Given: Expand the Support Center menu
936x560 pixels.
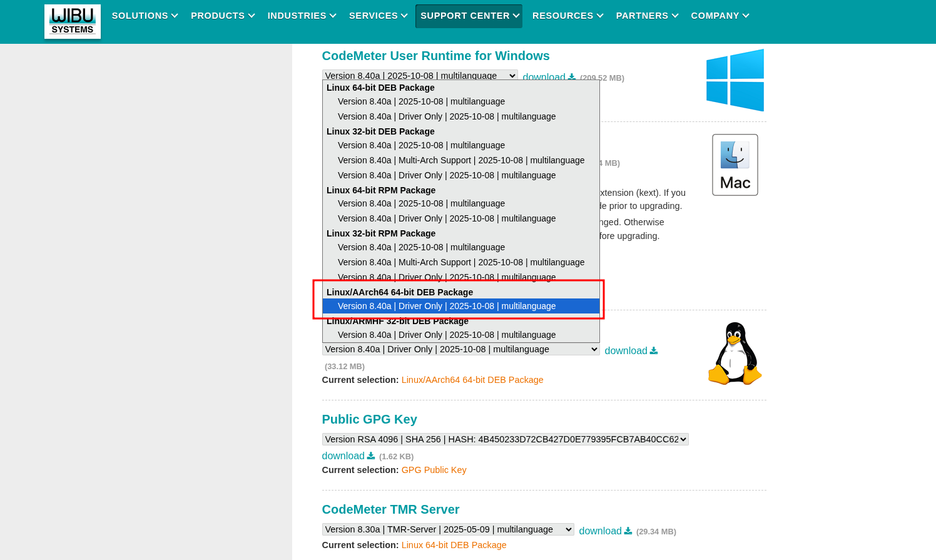Looking at the screenshot, I should tap(469, 16).
